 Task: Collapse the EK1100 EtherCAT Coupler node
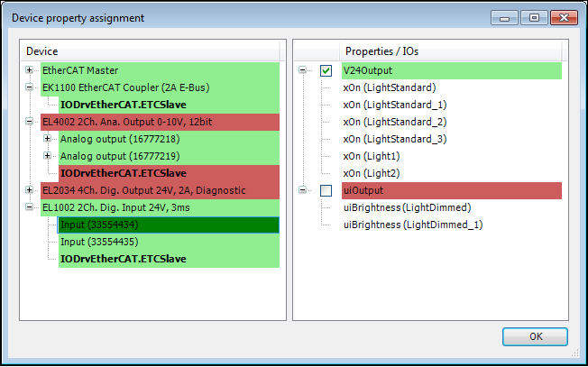pyautogui.click(x=30, y=87)
